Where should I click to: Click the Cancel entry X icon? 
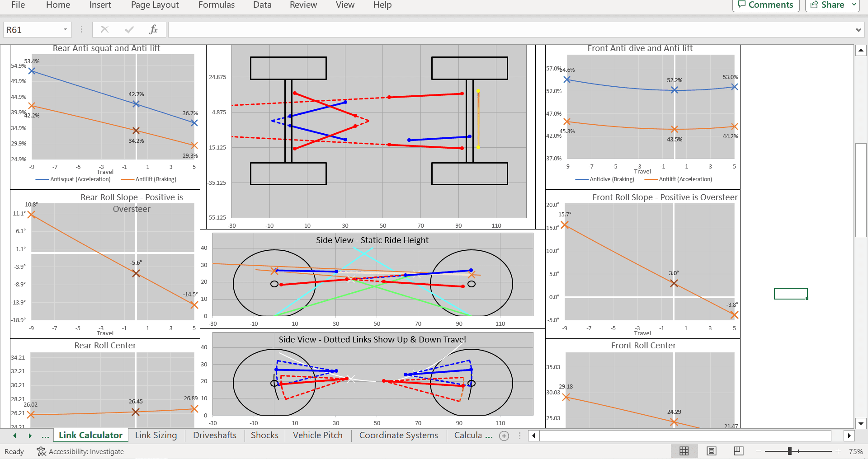[x=104, y=30]
